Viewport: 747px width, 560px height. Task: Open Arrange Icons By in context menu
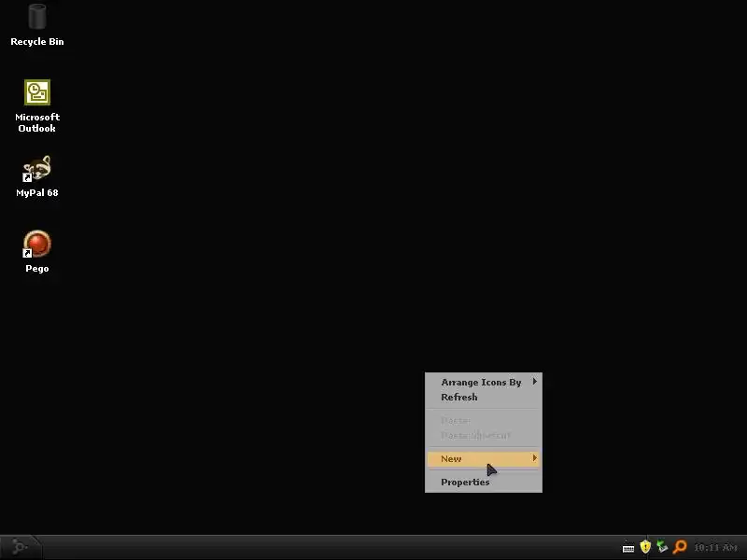pyautogui.click(x=484, y=382)
